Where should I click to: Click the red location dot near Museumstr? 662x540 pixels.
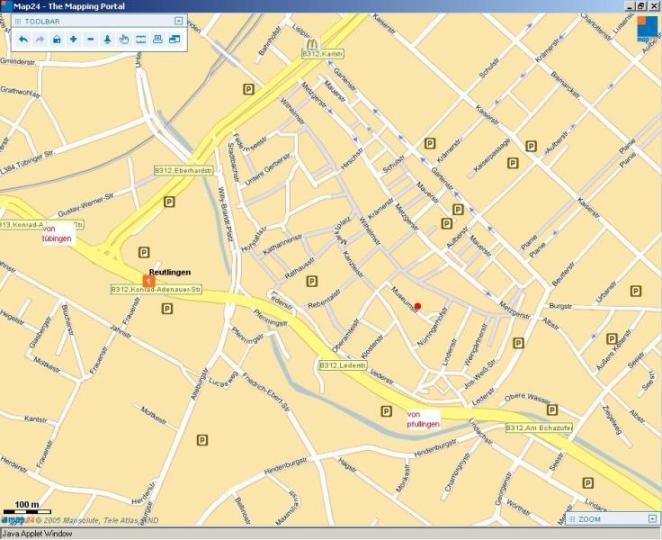418,306
